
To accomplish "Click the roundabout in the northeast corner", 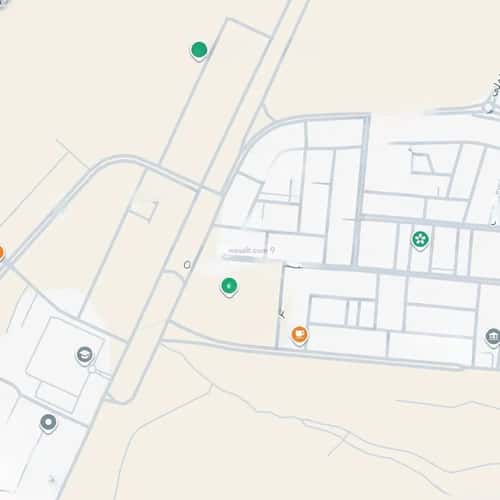I will [489, 107].
